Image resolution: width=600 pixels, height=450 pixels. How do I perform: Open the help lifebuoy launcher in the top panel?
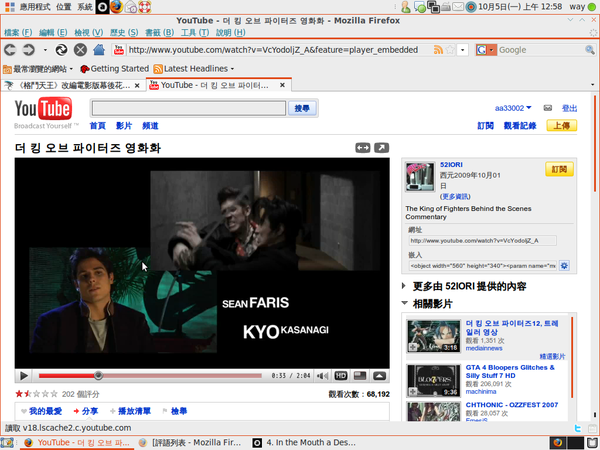145,7
